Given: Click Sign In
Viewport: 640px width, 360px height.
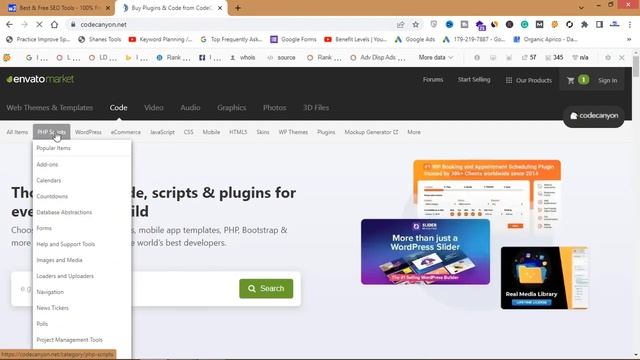Looking at the screenshot, I should pos(607,80).
